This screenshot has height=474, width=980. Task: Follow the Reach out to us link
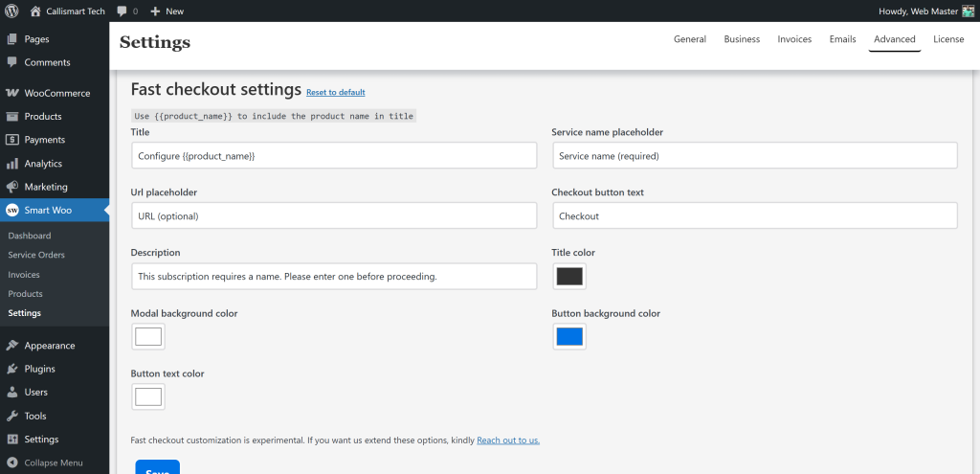tap(508, 440)
